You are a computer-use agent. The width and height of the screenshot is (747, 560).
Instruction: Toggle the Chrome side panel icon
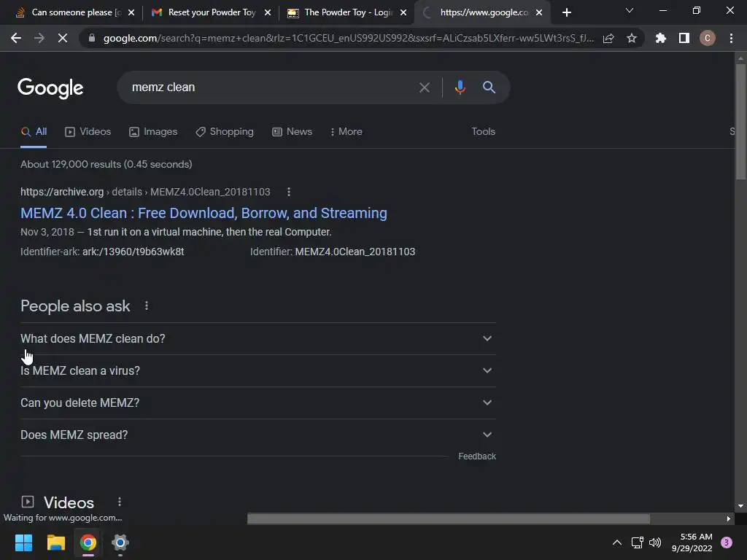point(684,38)
